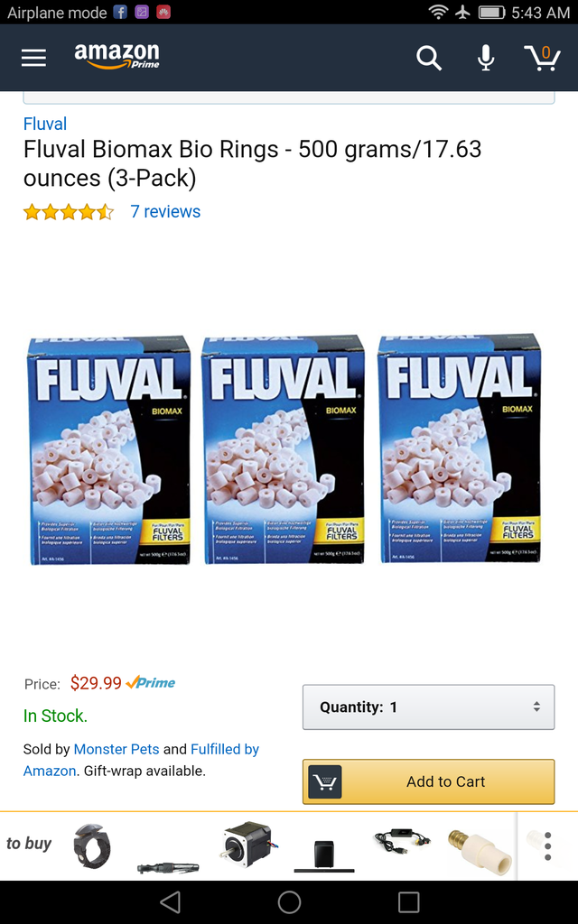Open the shopping cart icon
The height and width of the screenshot is (924, 578).
pos(542,58)
